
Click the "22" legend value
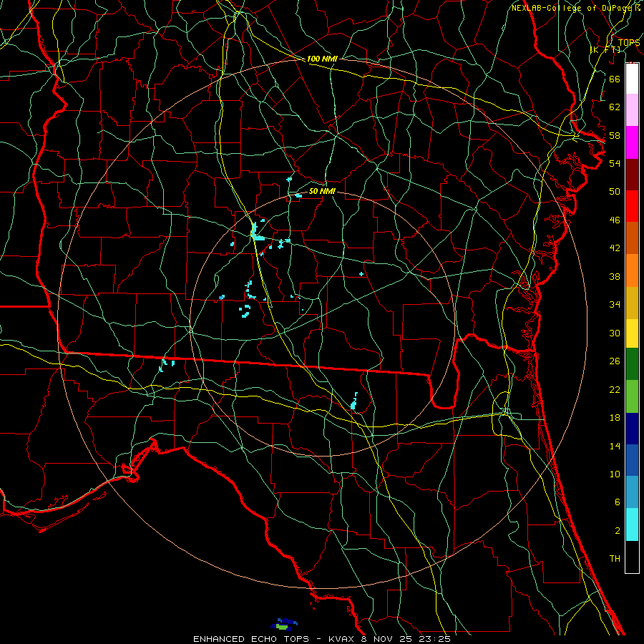(x=615, y=389)
